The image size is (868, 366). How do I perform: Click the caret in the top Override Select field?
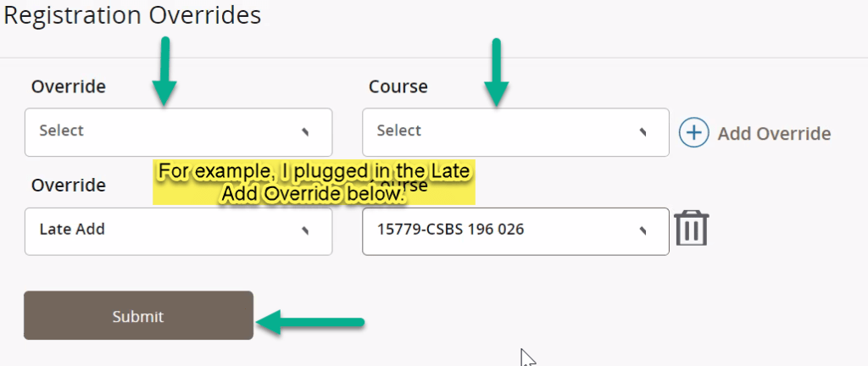point(304,131)
